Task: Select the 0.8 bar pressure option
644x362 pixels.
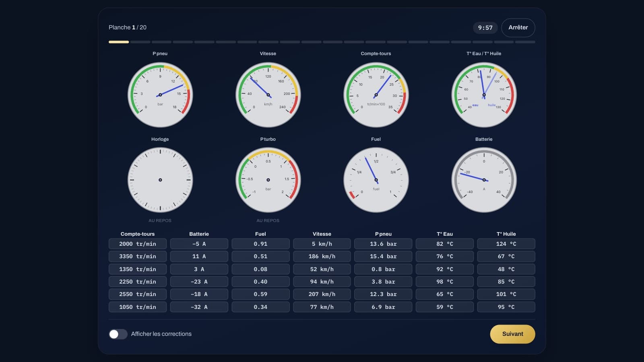Action: click(383, 269)
